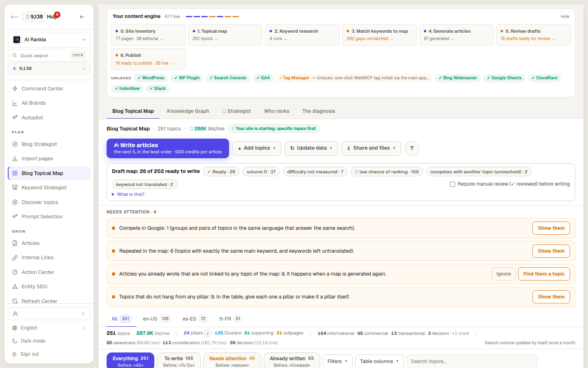The width and height of the screenshot is (588, 368).
Task: Click the Action Center clock icon
Action: point(15,272)
